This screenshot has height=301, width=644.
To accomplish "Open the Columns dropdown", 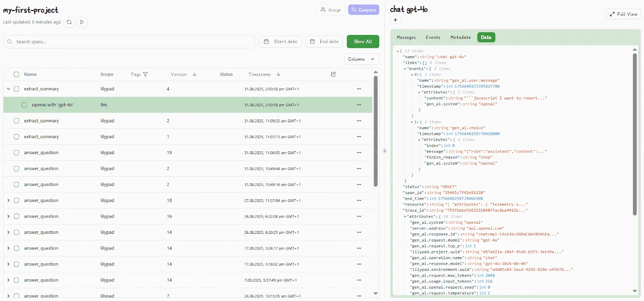I will [361, 59].
